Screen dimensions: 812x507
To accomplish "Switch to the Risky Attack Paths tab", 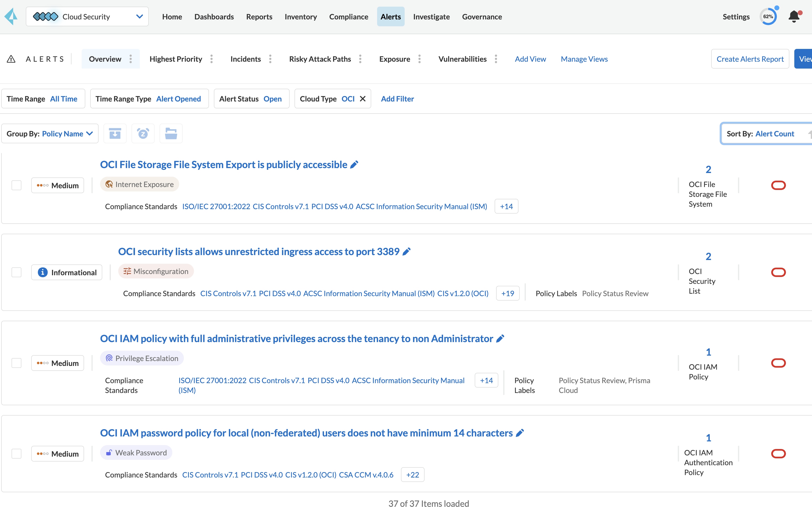I will tap(320, 59).
